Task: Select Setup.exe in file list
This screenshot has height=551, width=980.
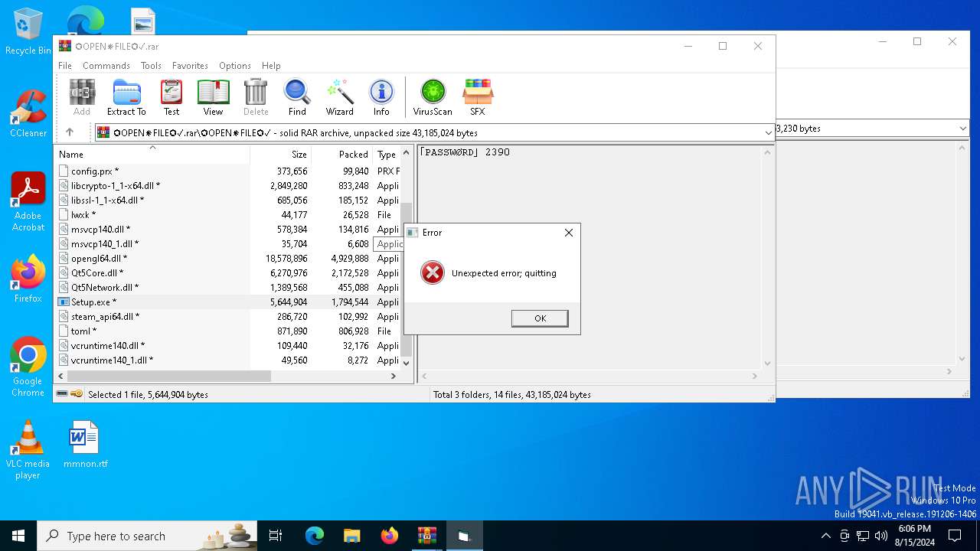Action: [228, 302]
